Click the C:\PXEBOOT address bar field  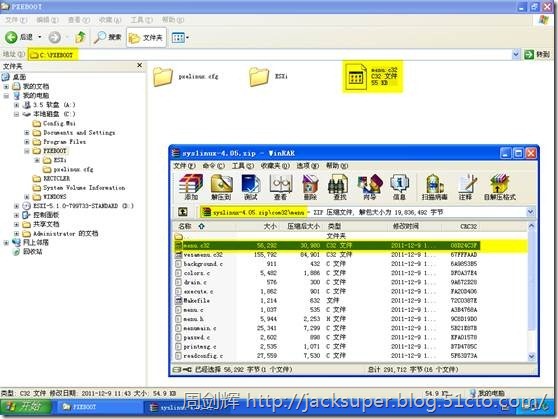270,54
